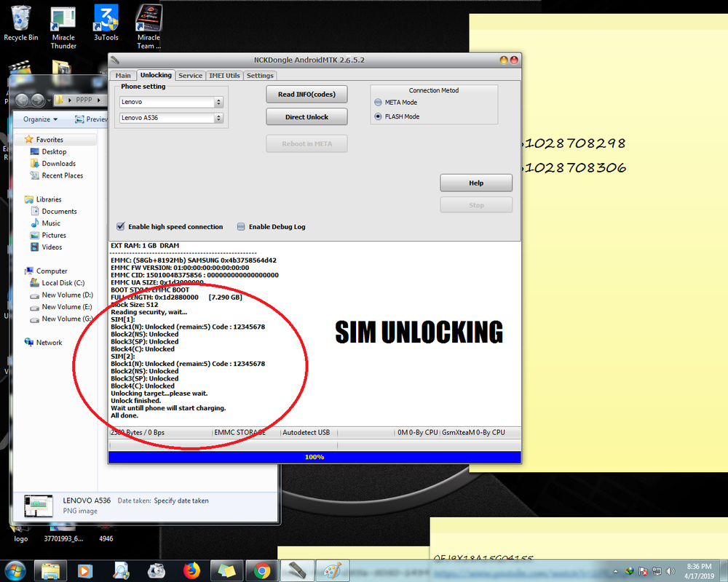Open Sticky Notes taskbar icon

[226, 570]
